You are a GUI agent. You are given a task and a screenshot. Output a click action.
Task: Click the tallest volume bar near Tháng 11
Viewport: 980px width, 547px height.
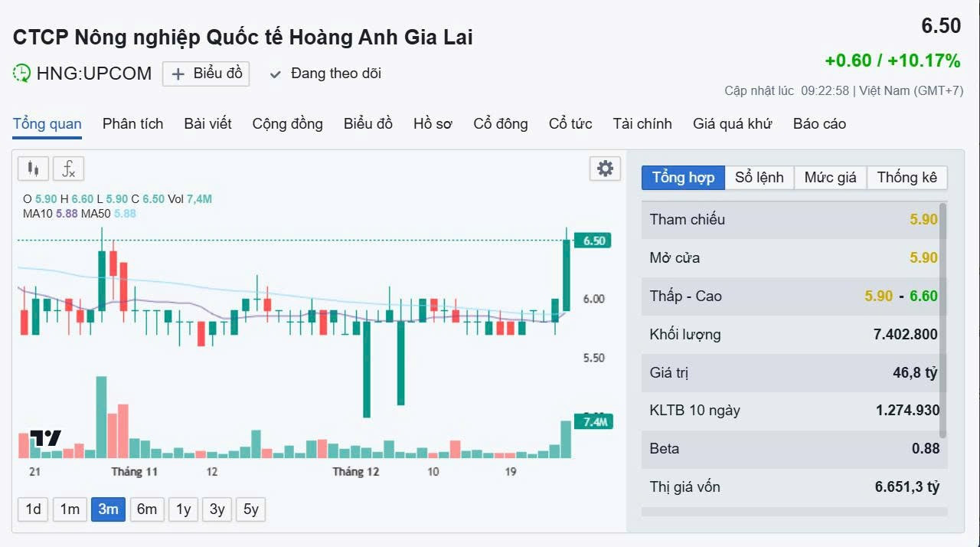(101, 417)
